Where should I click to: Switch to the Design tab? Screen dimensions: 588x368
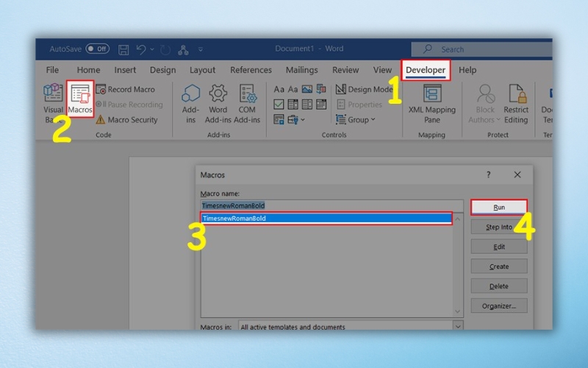(x=162, y=70)
